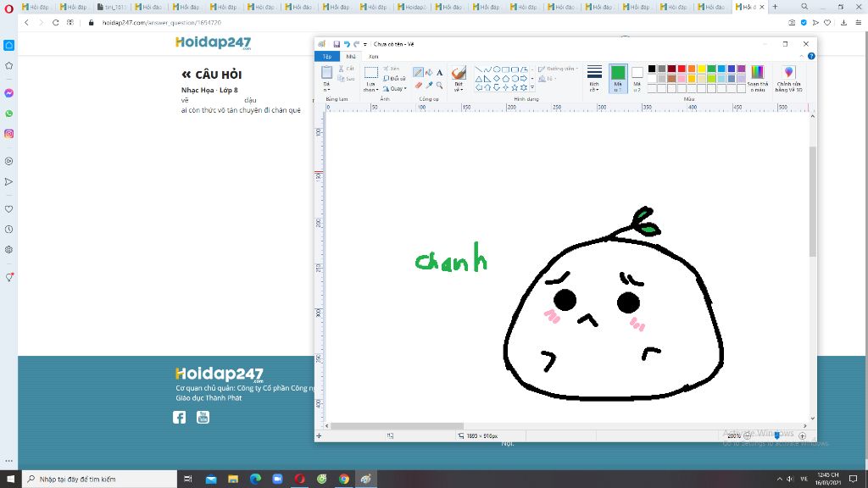This screenshot has width=868, height=488.
Task: Click the Windows taskbar search box
Action: pos(100,479)
